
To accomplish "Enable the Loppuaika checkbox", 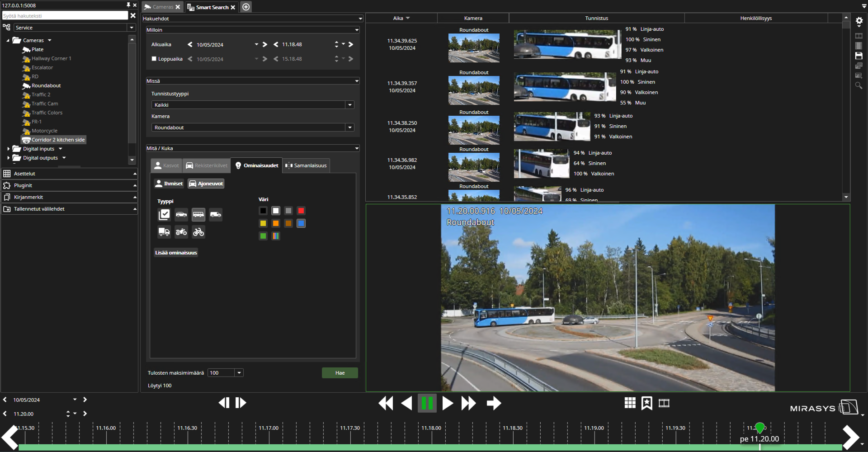I will pos(154,59).
